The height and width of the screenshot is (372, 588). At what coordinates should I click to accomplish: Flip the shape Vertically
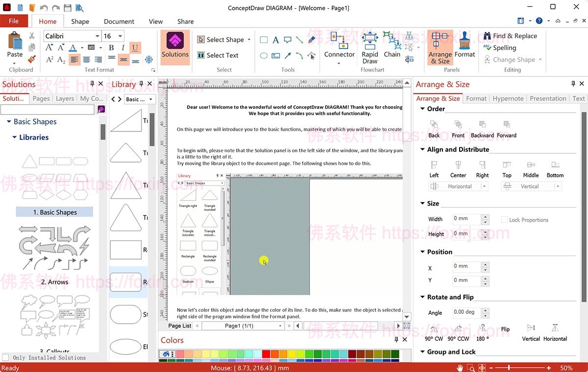pos(531,332)
